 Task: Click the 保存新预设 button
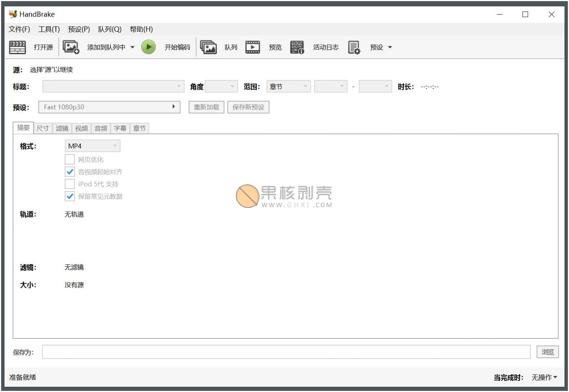[x=248, y=107]
